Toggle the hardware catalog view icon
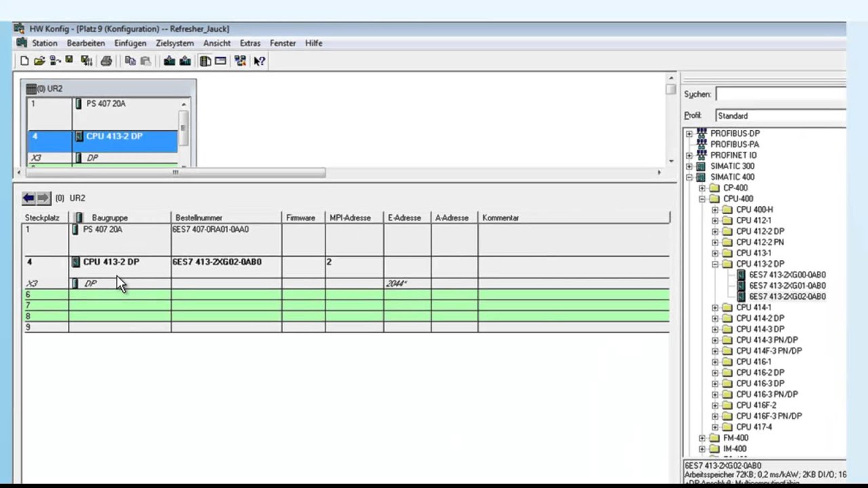This screenshot has height=488, width=868. pos(205,61)
